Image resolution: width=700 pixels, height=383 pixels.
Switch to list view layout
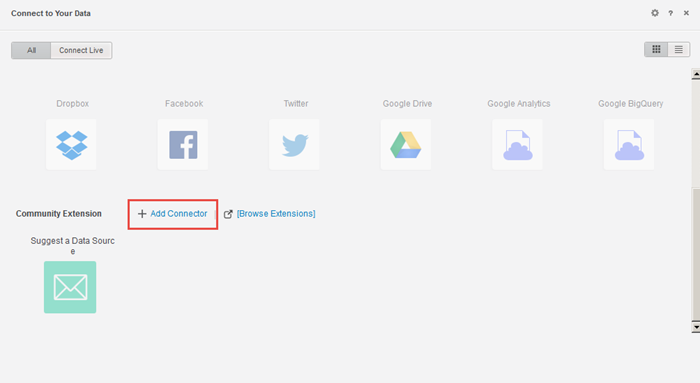(x=679, y=50)
